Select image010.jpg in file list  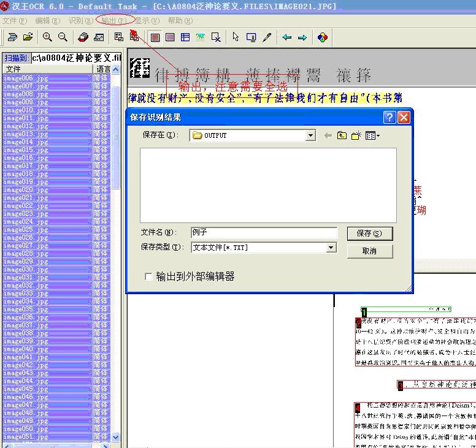56,110
